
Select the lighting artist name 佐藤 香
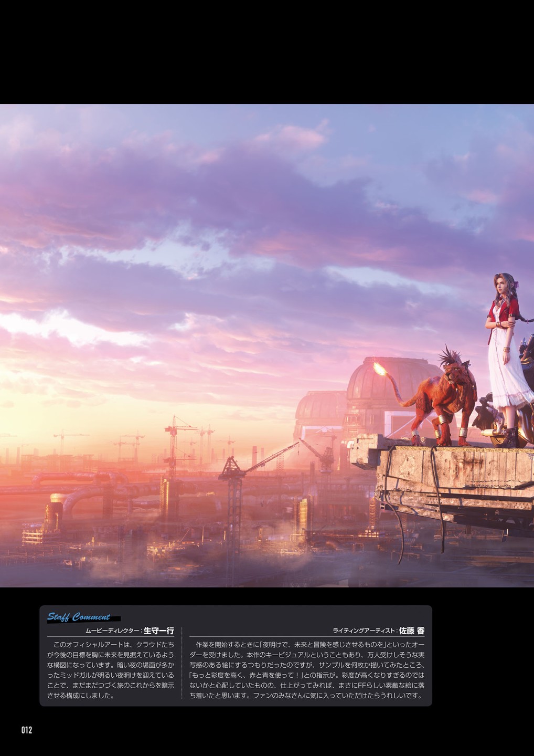411,631
